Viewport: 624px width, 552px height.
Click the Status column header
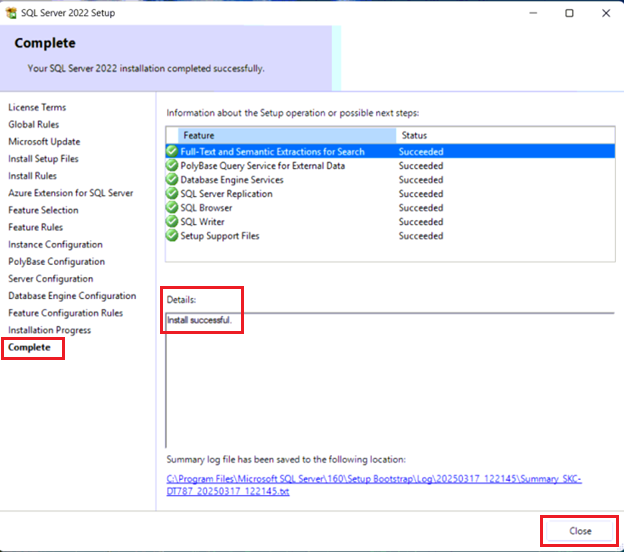tap(505, 135)
